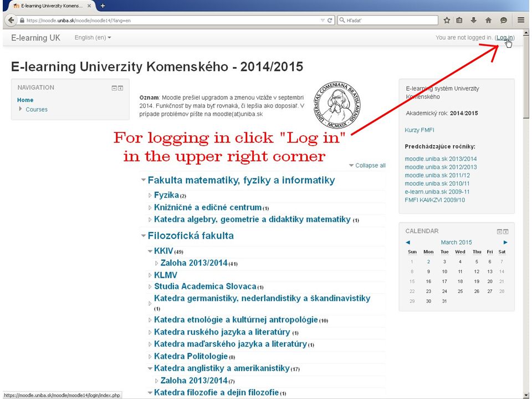532x399 pixels.
Task: Open moodle.uniba.sk 2010/11 link
Action: [437, 183]
